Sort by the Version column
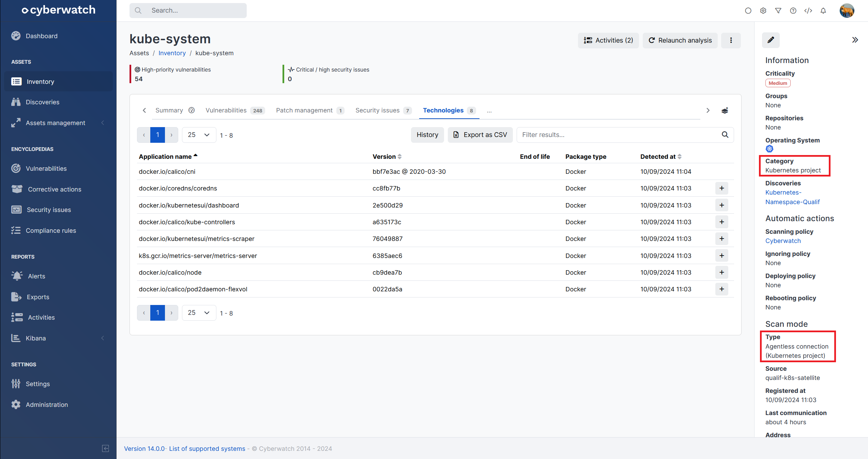 coord(387,156)
